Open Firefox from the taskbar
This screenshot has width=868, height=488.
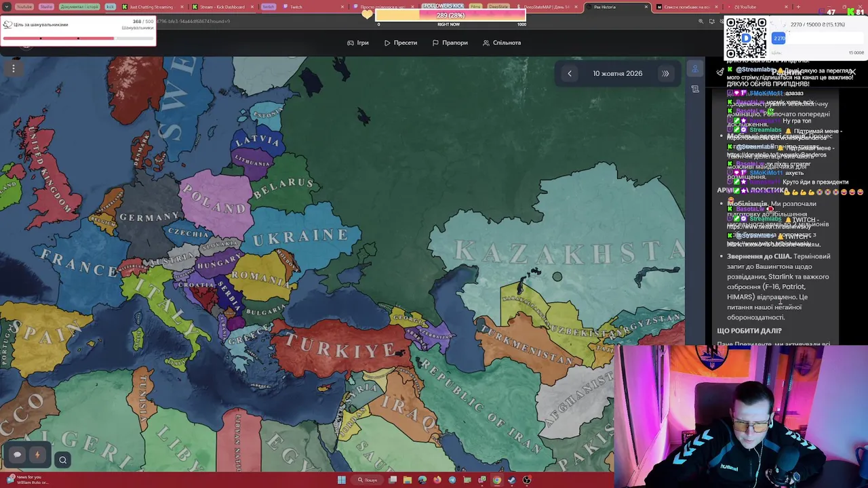pos(437,480)
